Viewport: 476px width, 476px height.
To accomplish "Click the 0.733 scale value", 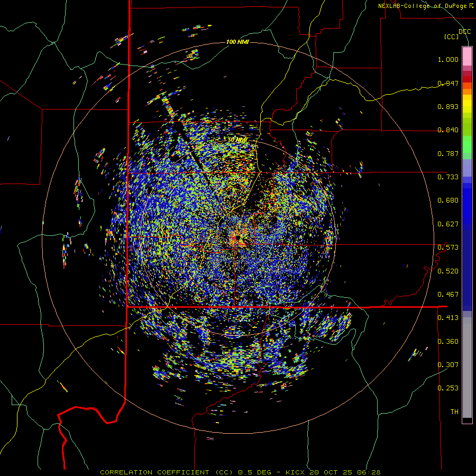I will [x=448, y=177].
